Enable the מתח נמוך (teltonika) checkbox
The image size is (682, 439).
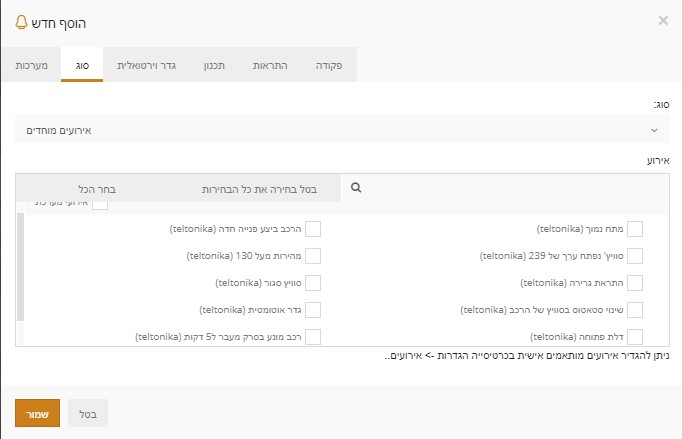tap(635, 229)
